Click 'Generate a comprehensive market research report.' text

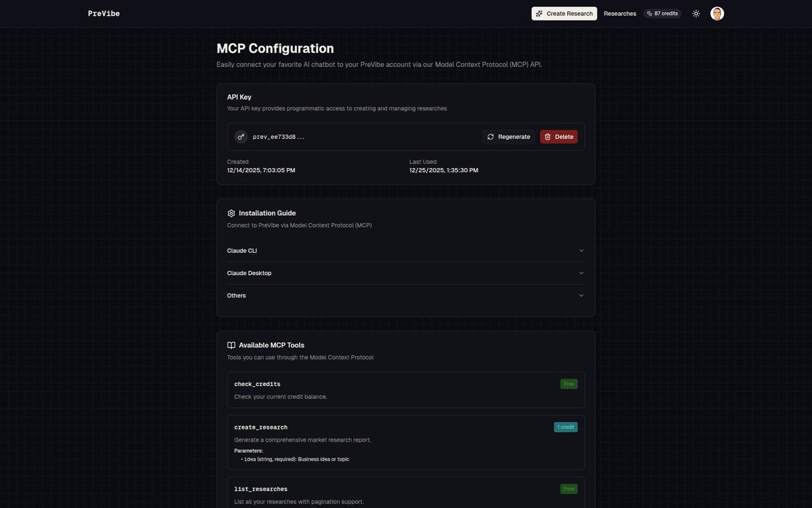302,440
